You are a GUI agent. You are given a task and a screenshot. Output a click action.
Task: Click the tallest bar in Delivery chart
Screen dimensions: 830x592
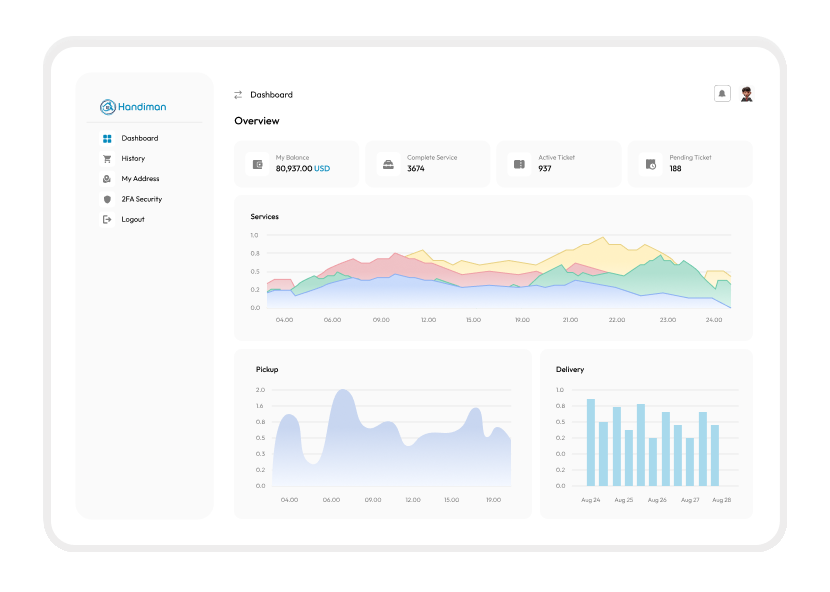click(x=591, y=442)
